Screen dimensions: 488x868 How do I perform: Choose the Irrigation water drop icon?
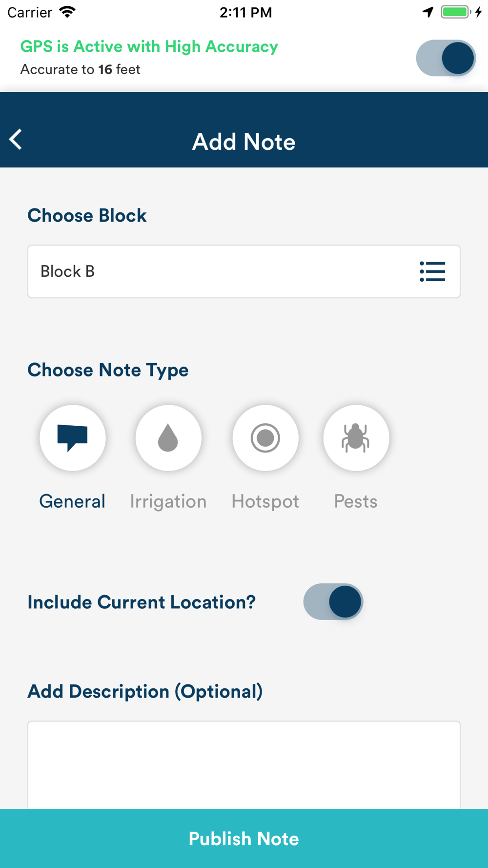click(x=168, y=438)
